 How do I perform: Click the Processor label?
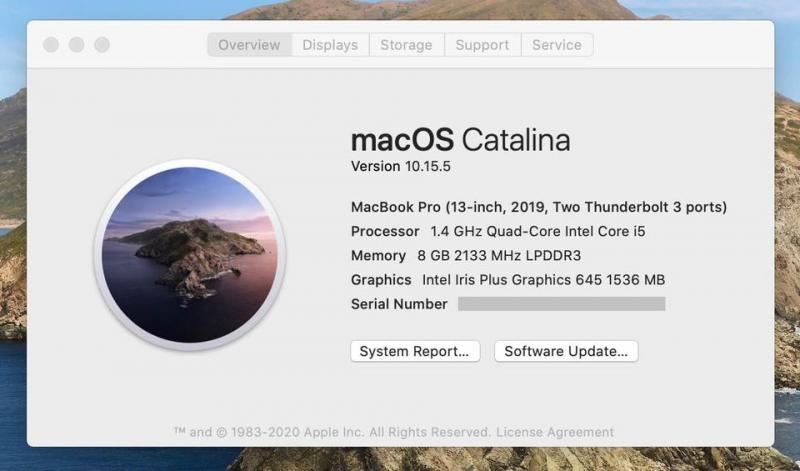pyautogui.click(x=385, y=231)
